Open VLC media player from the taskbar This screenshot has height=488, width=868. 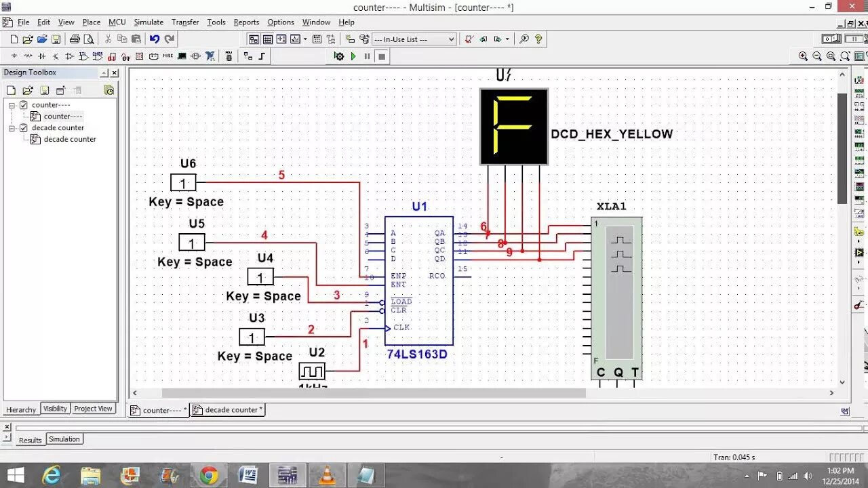coord(327,476)
